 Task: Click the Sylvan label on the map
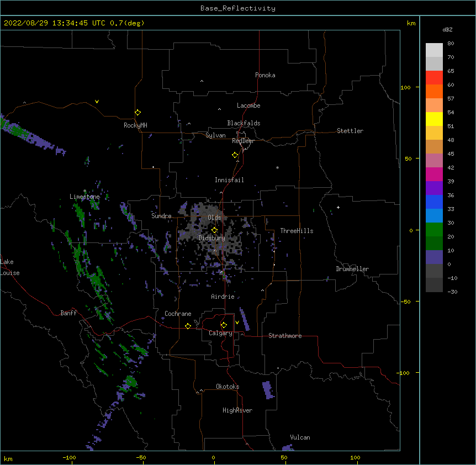[215, 135]
